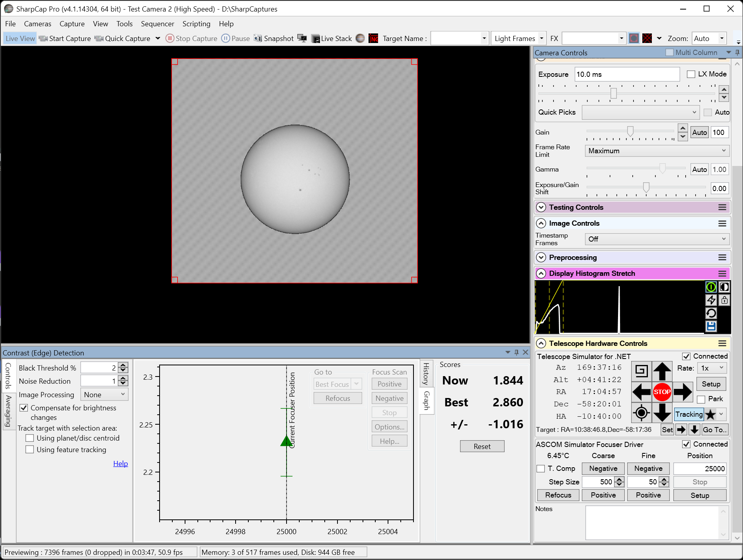The height and width of the screenshot is (560, 743).
Task: Toggle the Auto checkbox next to Quick Picks
Action: (x=708, y=112)
